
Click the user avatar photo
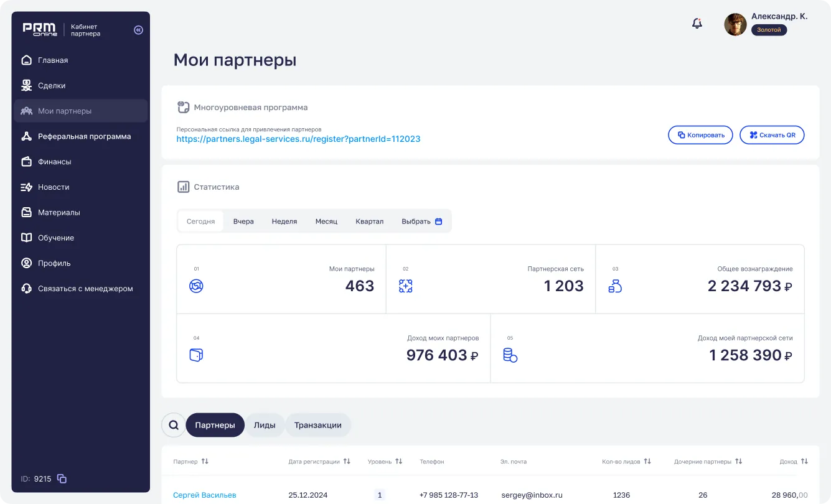pyautogui.click(x=735, y=24)
